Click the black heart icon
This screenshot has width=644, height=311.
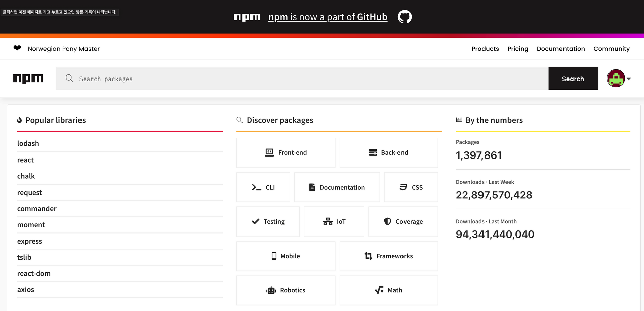pos(17,48)
